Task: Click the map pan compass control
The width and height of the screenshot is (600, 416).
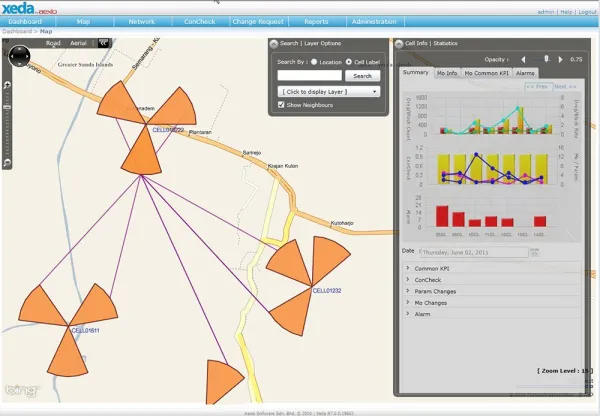Action: [20, 57]
